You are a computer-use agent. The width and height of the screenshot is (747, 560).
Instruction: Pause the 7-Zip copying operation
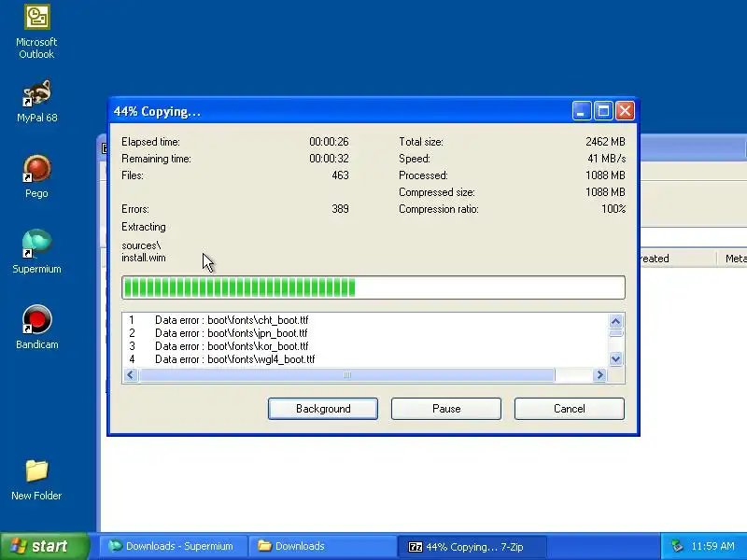point(446,409)
